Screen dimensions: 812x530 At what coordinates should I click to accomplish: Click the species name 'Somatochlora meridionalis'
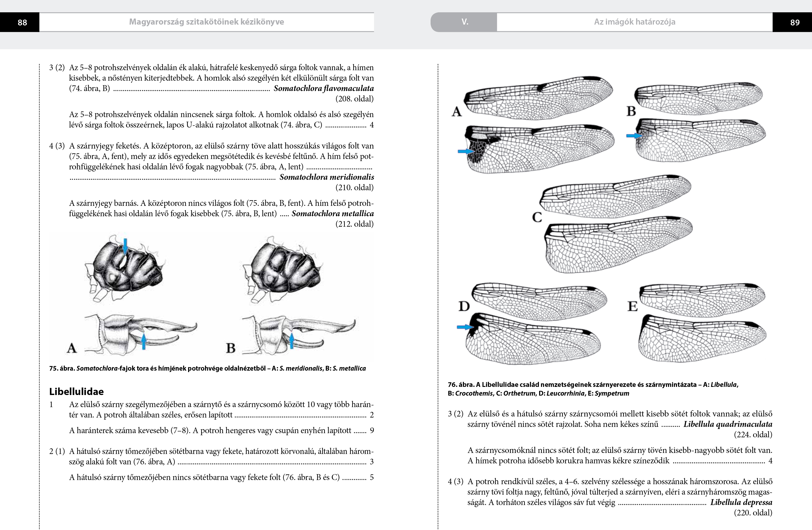(x=326, y=177)
